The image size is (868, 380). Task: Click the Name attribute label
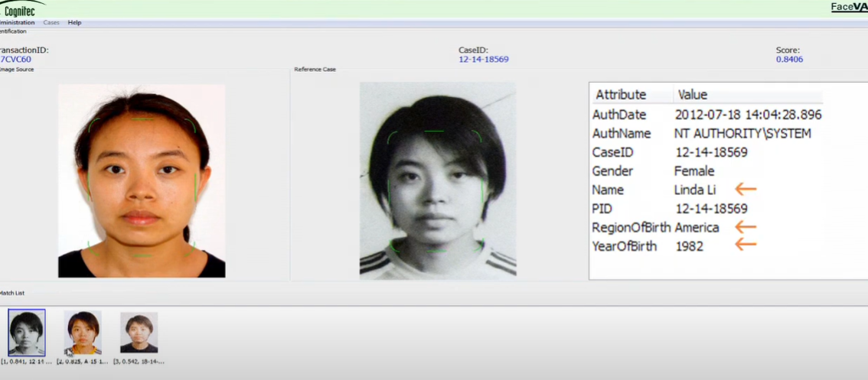tap(608, 190)
